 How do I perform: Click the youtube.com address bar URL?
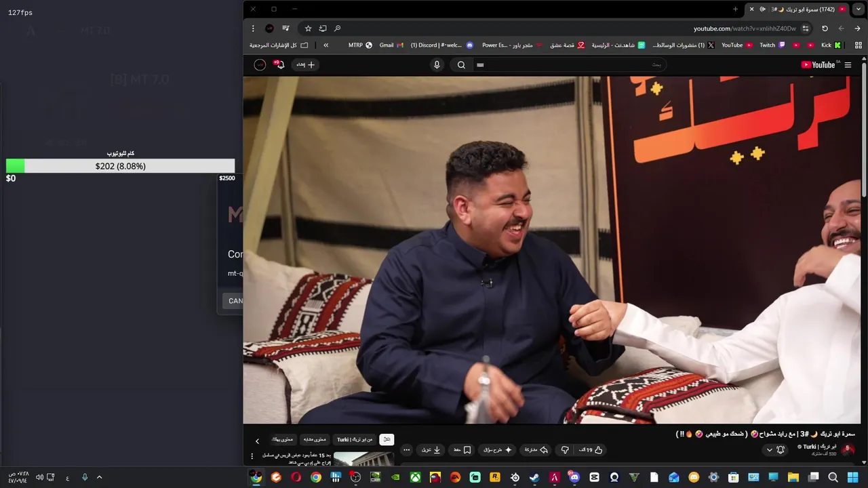pos(745,28)
